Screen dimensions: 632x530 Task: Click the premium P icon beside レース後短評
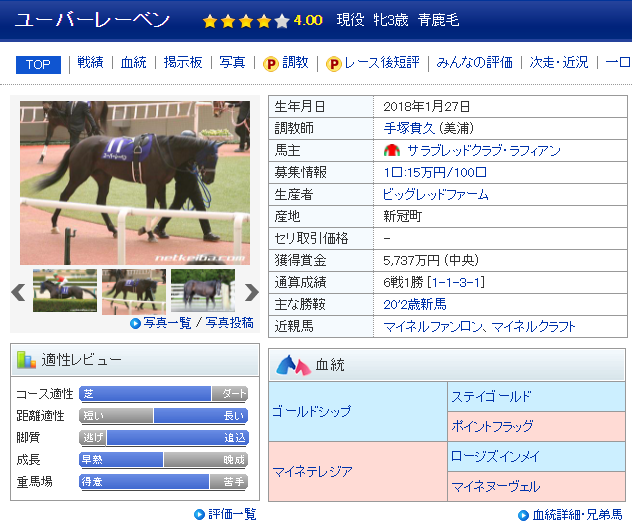coord(334,64)
